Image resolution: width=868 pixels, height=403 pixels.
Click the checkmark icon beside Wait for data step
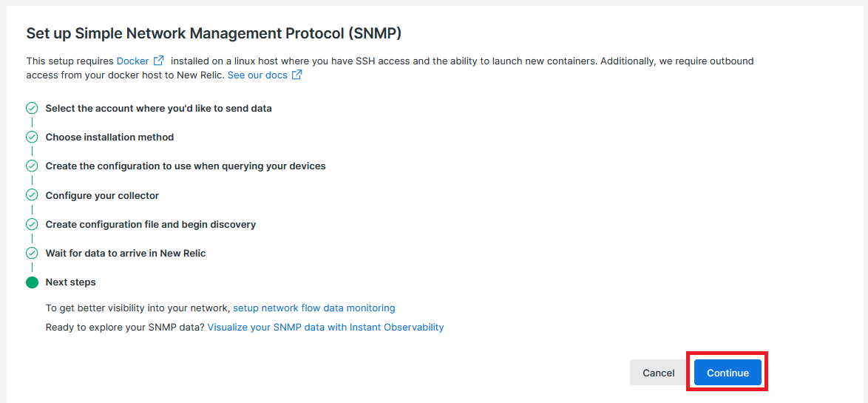click(32, 253)
